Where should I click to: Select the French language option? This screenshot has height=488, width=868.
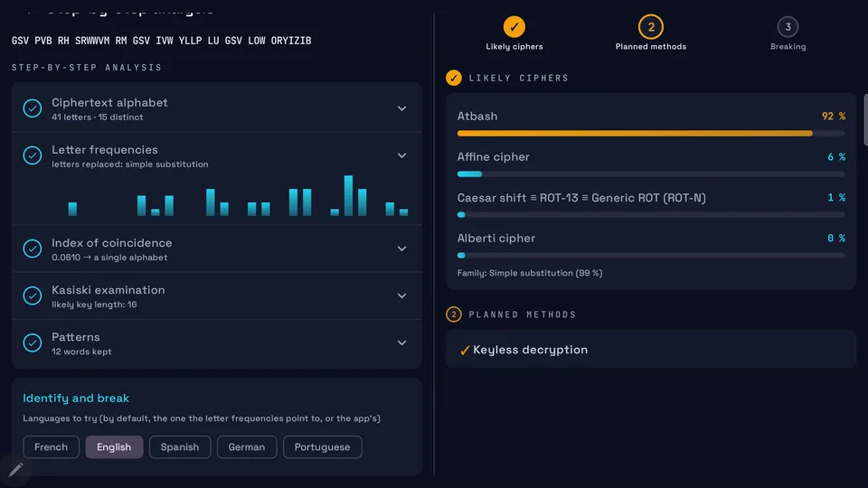point(51,447)
